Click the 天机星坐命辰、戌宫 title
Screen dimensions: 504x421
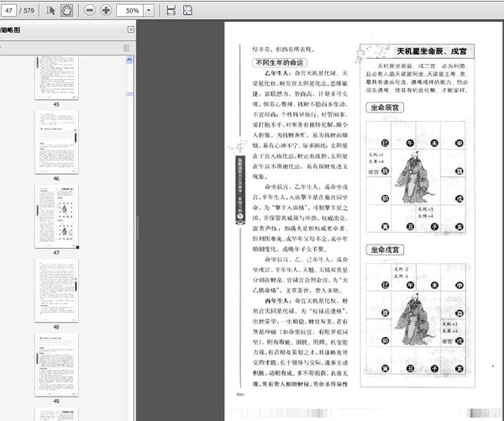[432, 51]
